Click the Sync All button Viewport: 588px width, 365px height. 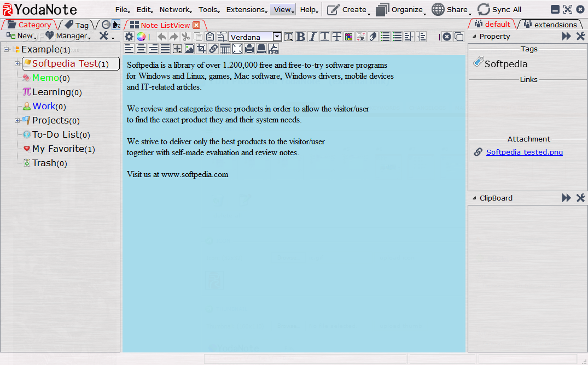[x=499, y=10]
